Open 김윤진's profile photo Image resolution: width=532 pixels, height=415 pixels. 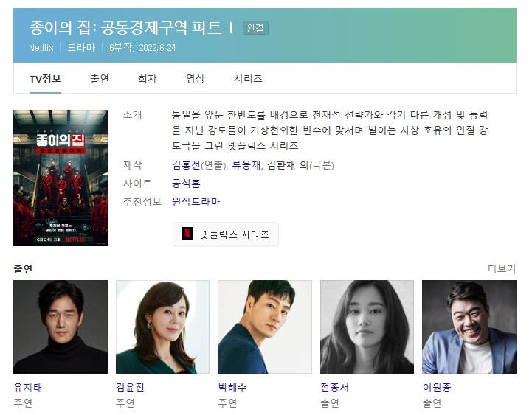[162, 327]
